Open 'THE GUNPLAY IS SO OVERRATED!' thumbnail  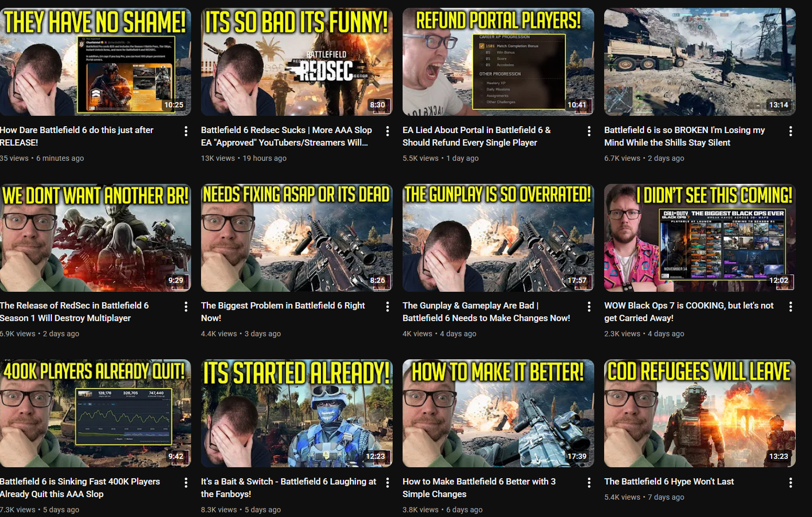[498, 238]
